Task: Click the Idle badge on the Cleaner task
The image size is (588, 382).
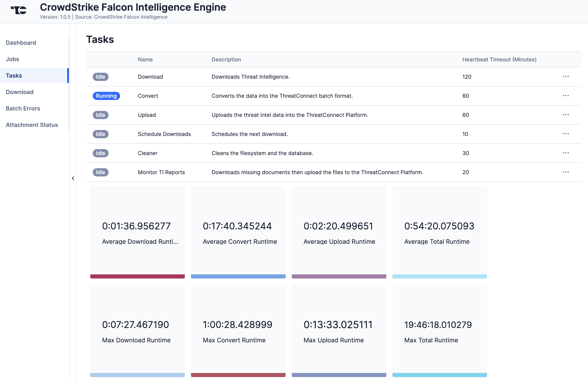Action: pos(100,153)
